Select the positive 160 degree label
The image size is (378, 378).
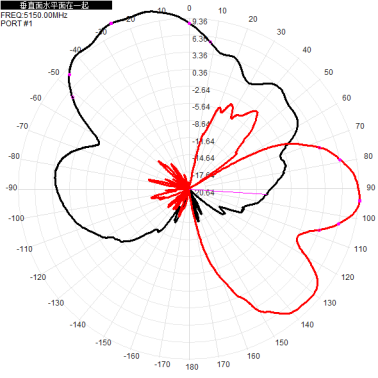point(253,356)
